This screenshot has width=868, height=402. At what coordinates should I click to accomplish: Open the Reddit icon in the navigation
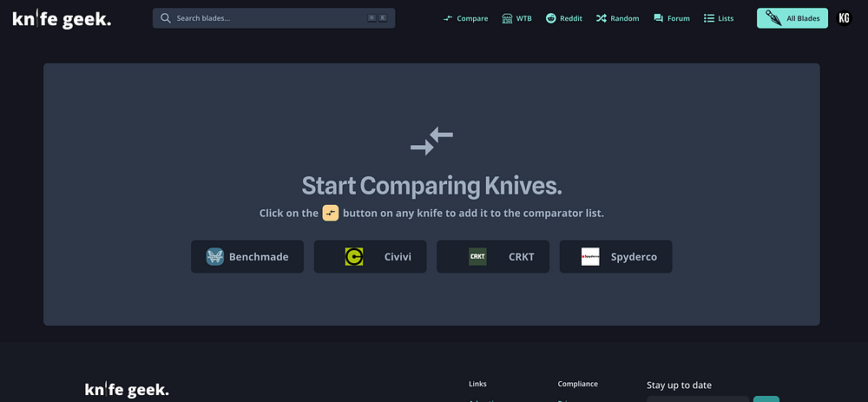(x=551, y=18)
